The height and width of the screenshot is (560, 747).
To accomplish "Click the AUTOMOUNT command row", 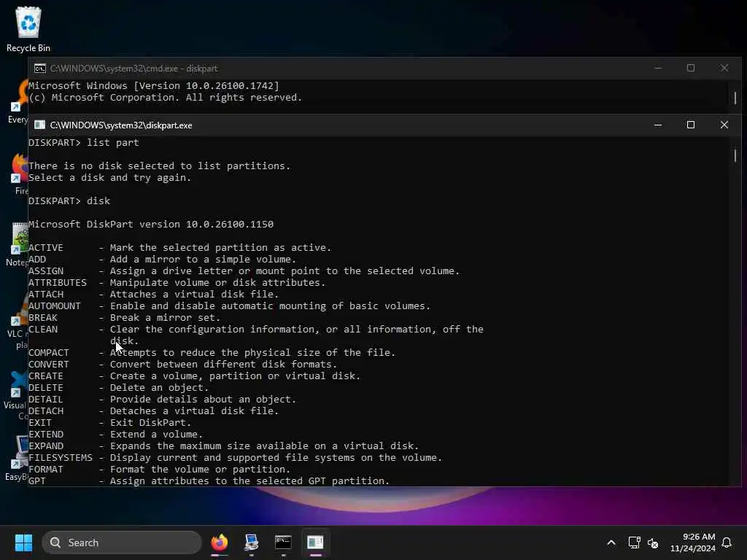I will [x=229, y=306].
